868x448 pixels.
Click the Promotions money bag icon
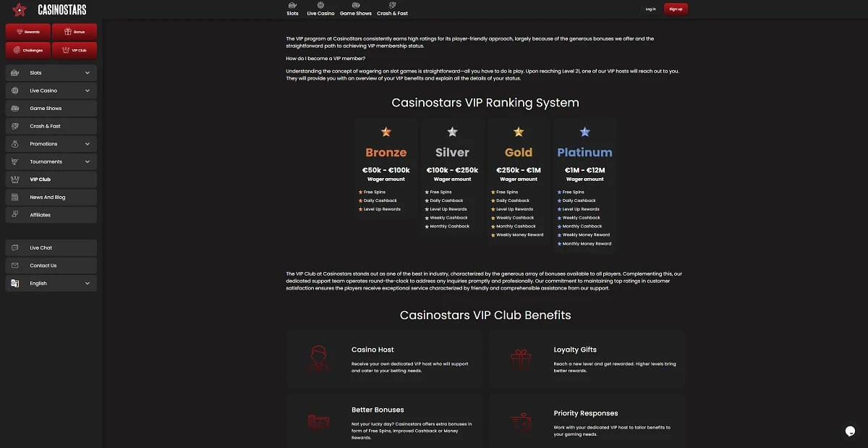pos(15,144)
